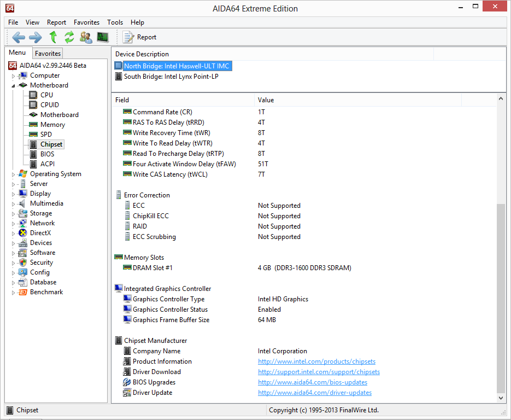Click the AIDA64 v2.99.2446 Beta root node
The width and height of the screenshot is (511, 420).
[53, 66]
